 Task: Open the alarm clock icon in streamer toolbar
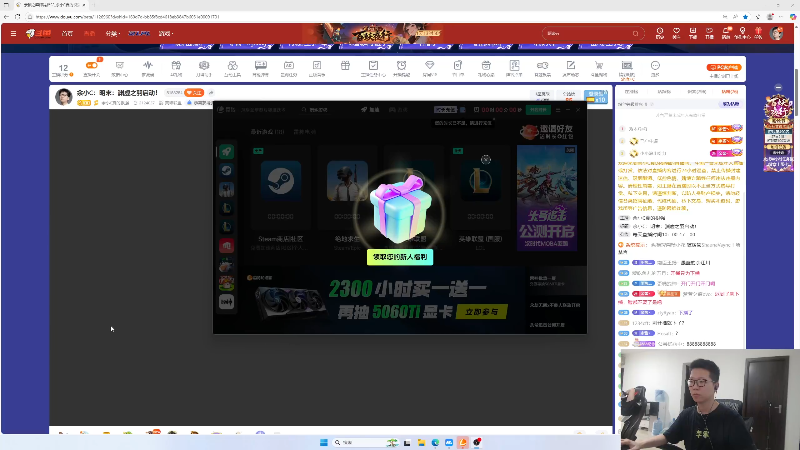[402, 65]
